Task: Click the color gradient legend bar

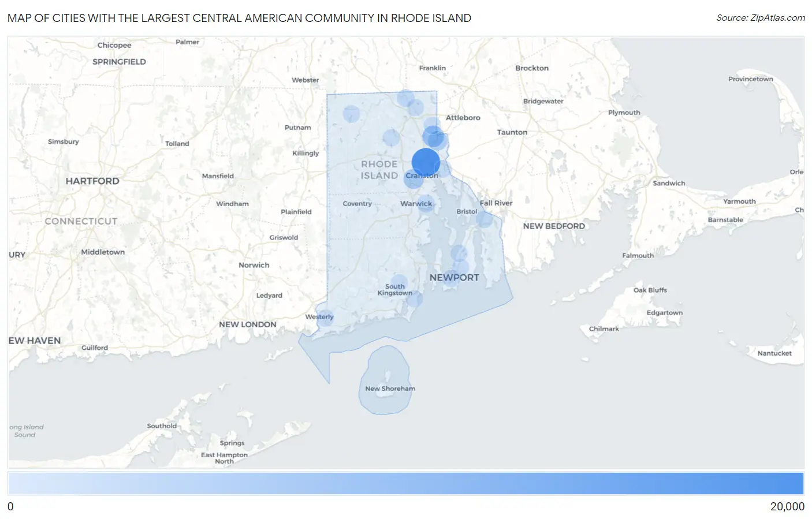Action: 405,483
